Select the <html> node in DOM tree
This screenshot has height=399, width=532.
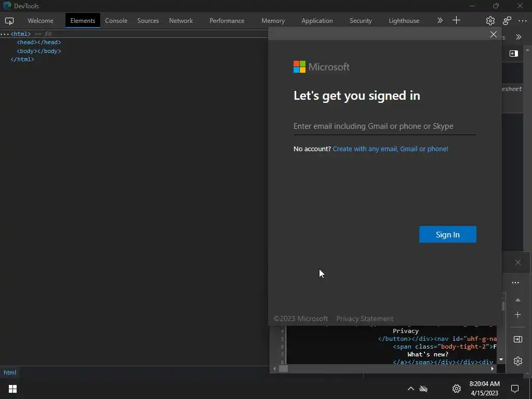pos(20,34)
